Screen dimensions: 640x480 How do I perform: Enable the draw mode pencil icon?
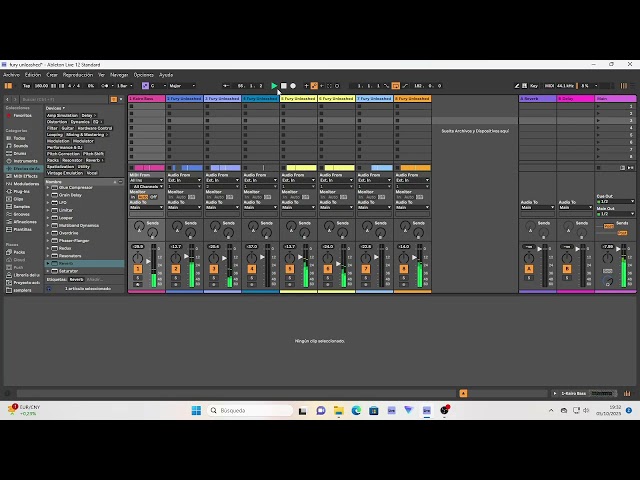click(517, 86)
